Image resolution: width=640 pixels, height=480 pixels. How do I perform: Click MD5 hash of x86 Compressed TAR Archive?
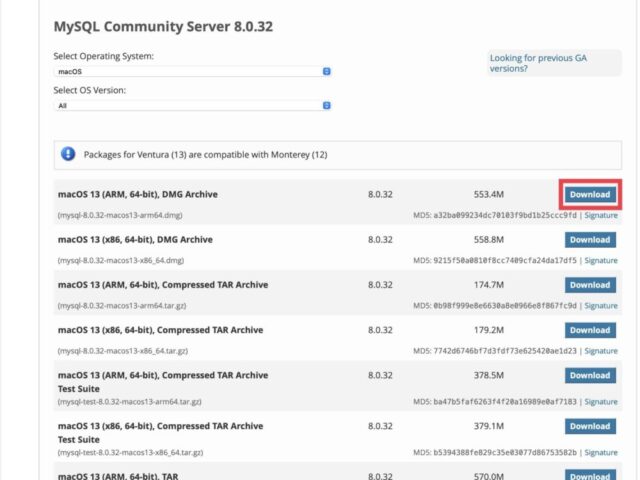click(505, 351)
